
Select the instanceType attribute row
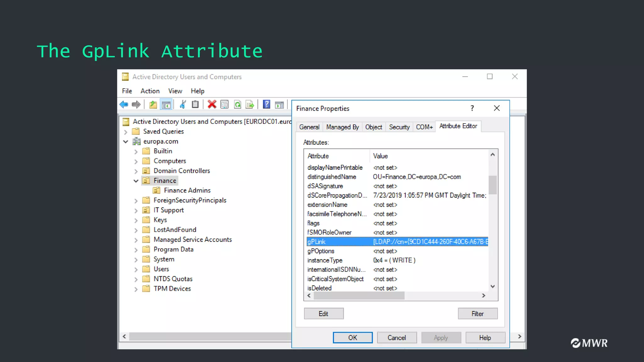[x=397, y=260]
